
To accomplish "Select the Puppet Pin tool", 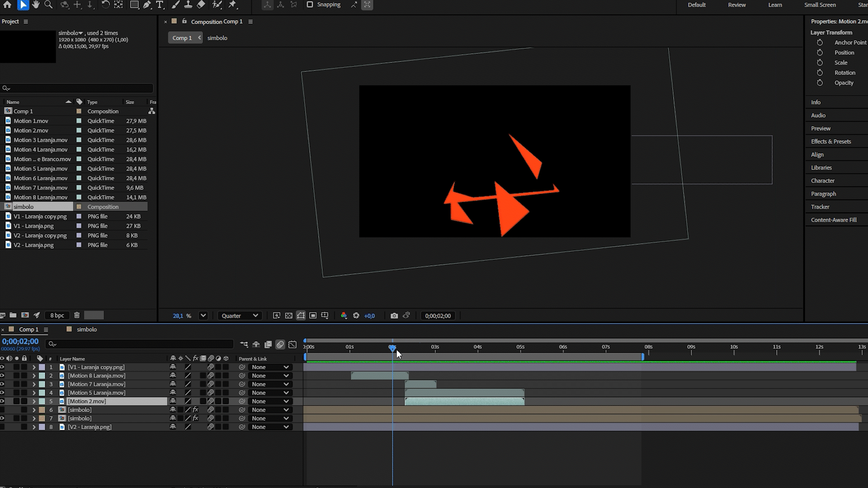I will click(232, 5).
